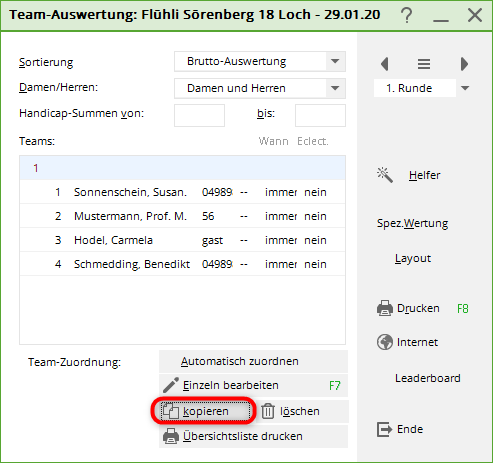Click the trash icon to löschen
The width and height of the screenshot is (493, 463).
click(x=268, y=411)
